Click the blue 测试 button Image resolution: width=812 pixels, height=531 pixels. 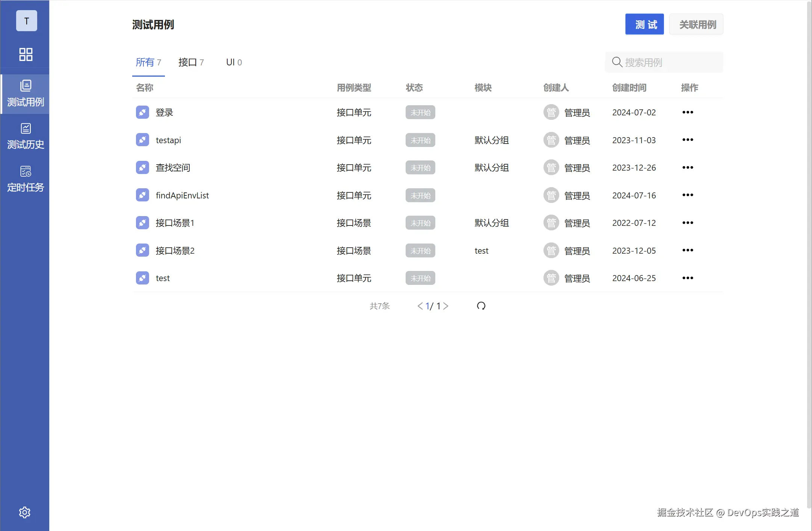pyautogui.click(x=644, y=24)
